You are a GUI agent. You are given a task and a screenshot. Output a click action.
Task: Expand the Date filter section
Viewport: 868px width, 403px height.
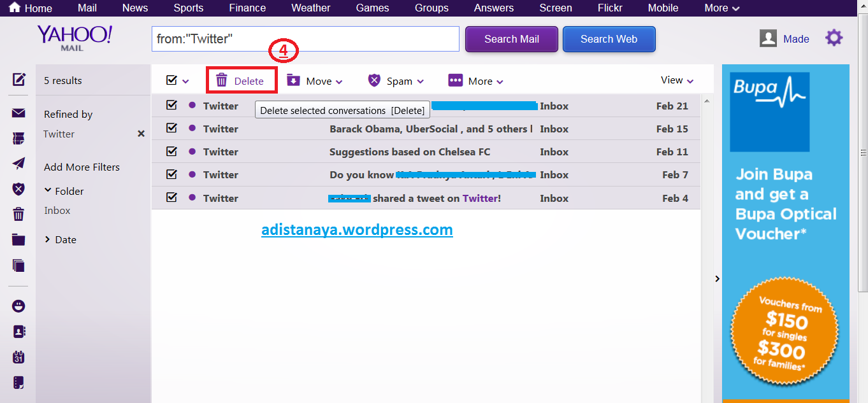tap(60, 239)
